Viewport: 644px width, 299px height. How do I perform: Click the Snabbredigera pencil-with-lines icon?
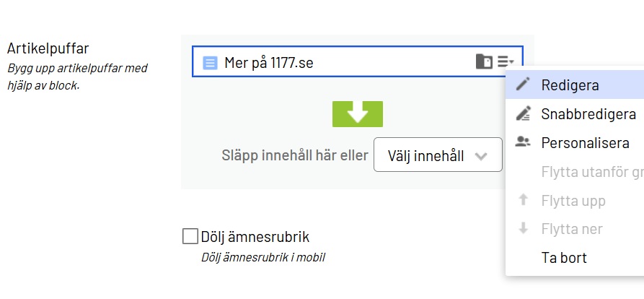(x=524, y=113)
